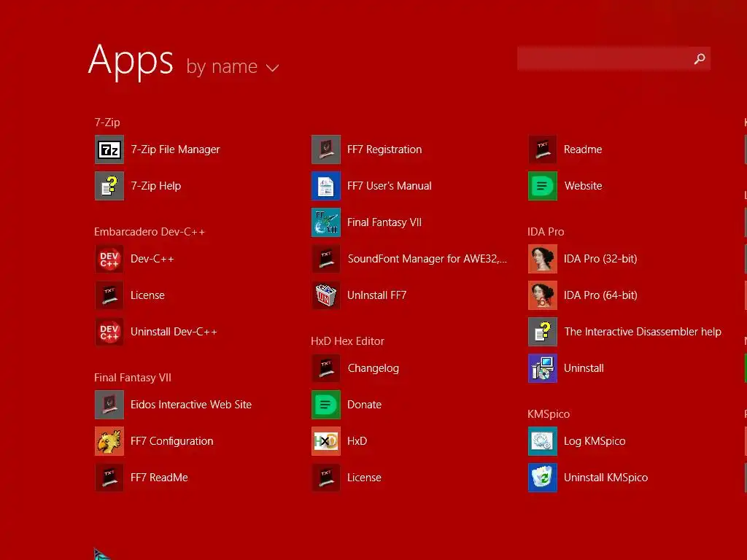Open the SoundFont Manager for AWE32 icon
The height and width of the screenshot is (560, 747).
point(326,259)
